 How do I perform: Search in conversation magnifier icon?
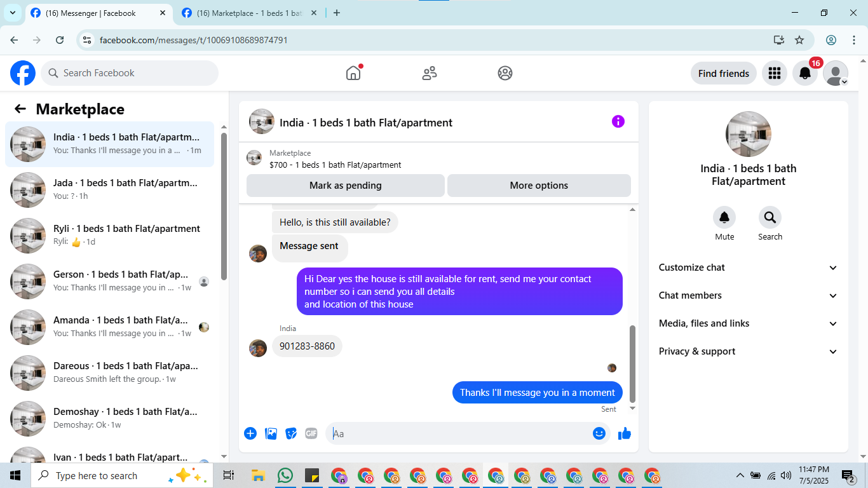pyautogui.click(x=770, y=218)
